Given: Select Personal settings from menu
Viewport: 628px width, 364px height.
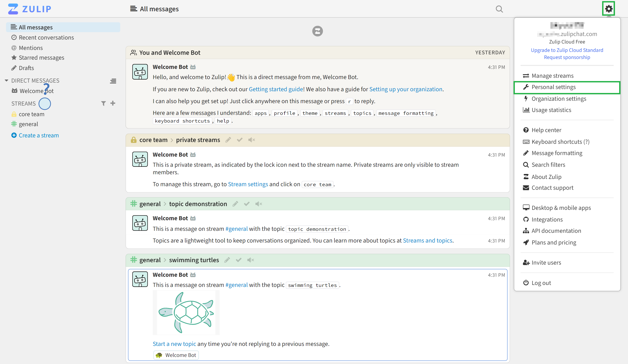Looking at the screenshot, I should (567, 87).
